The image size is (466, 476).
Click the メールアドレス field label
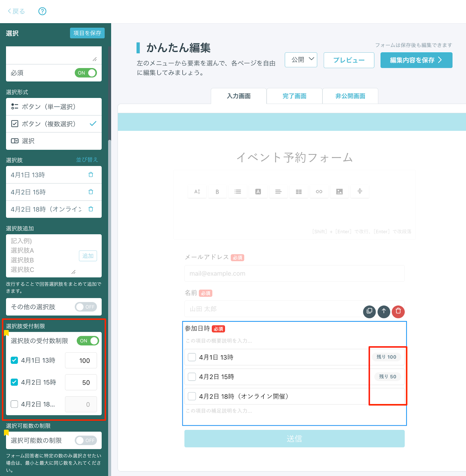207,257
